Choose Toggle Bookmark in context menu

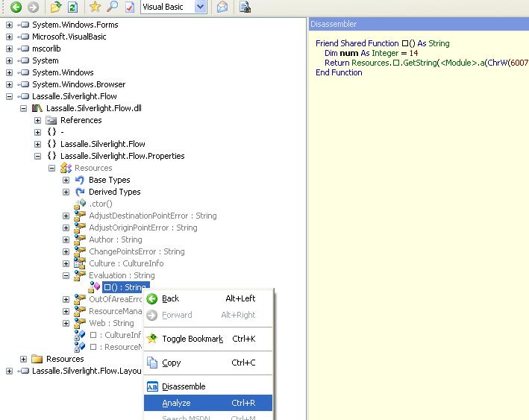tap(208, 339)
